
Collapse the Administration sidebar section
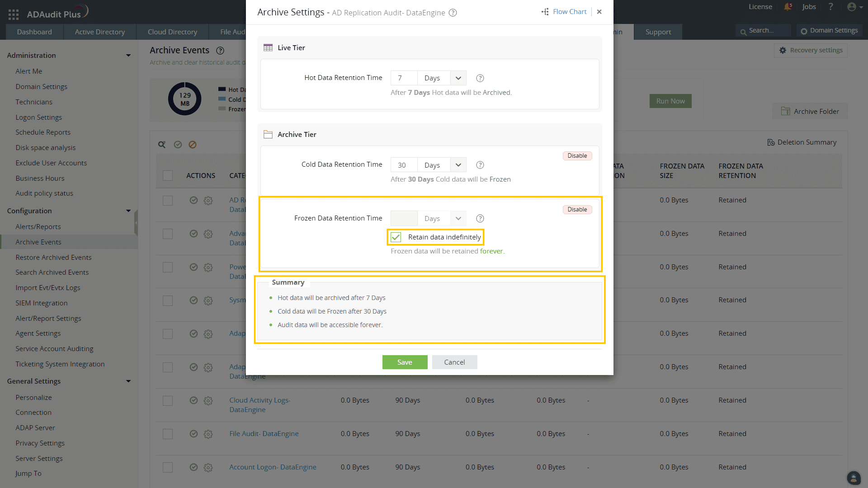128,55
